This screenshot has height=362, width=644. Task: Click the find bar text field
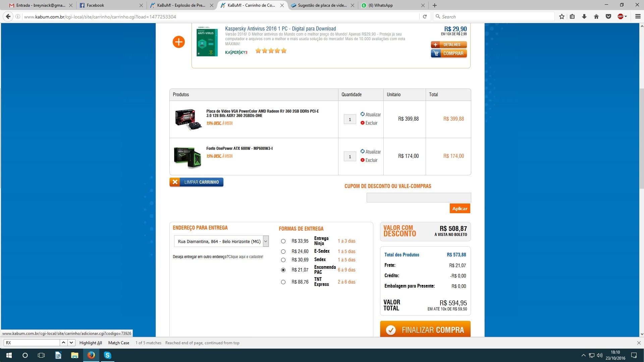pos(32,343)
